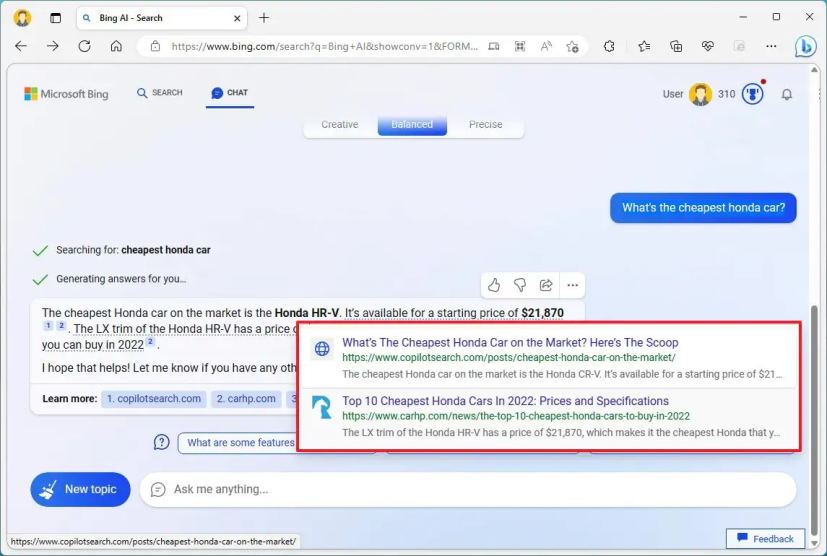The width and height of the screenshot is (827, 556).
Task: Select Creative conversation style
Action: tap(340, 124)
